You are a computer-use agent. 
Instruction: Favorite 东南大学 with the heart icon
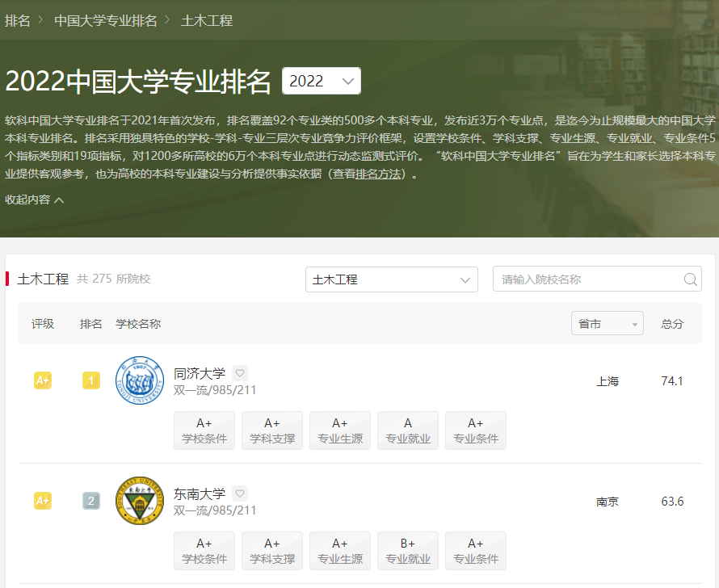tap(240, 493)
